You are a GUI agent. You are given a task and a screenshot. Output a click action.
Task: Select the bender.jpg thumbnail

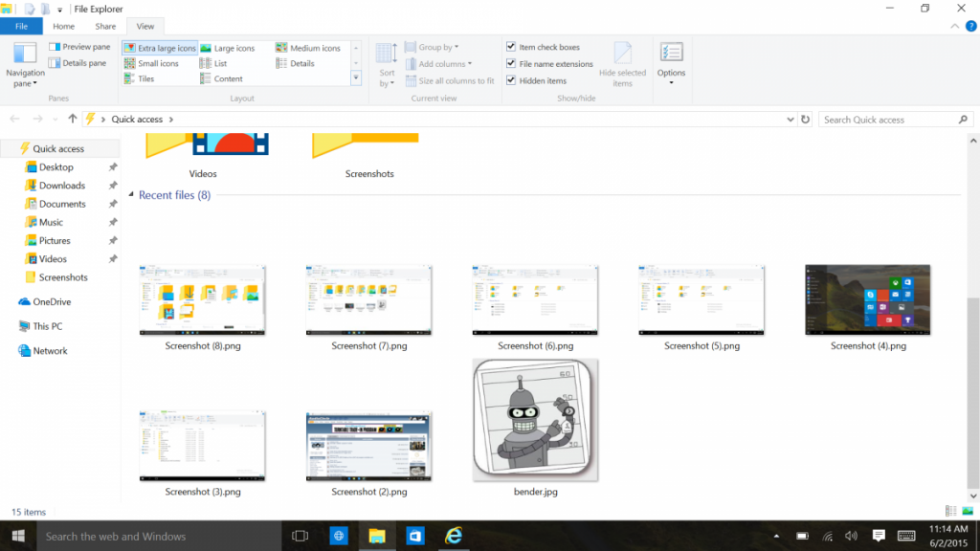click(536, 420)
